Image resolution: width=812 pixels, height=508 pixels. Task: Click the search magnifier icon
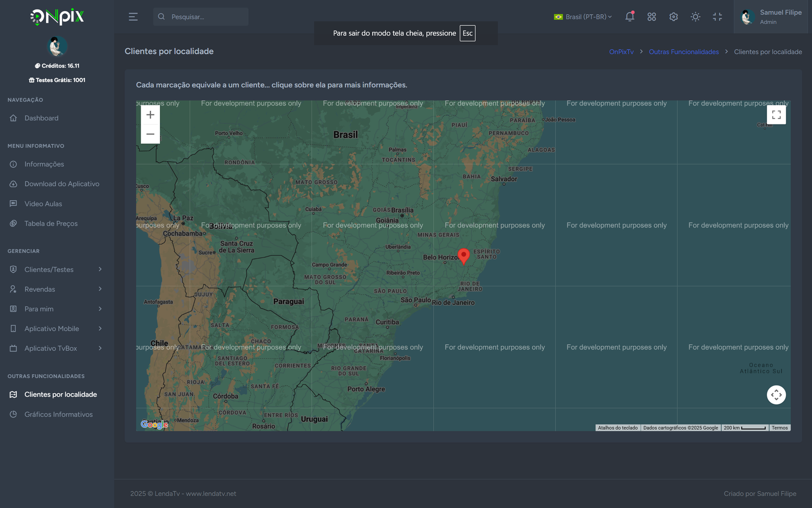tap(161, 17)
